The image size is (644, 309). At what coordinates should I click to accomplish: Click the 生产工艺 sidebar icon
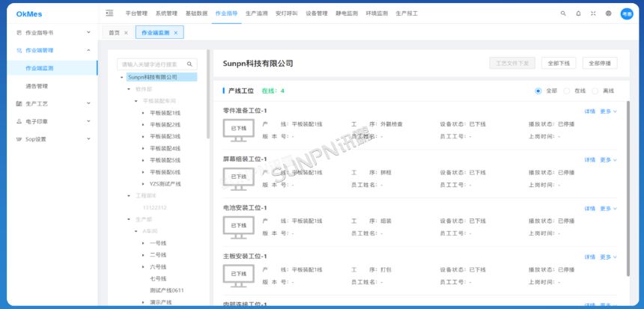19,104
